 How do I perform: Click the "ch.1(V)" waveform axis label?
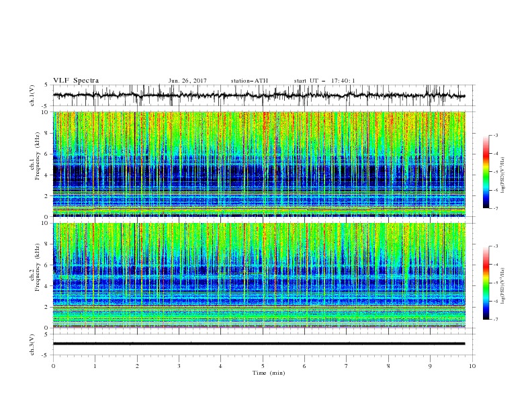tap(32, 95)
